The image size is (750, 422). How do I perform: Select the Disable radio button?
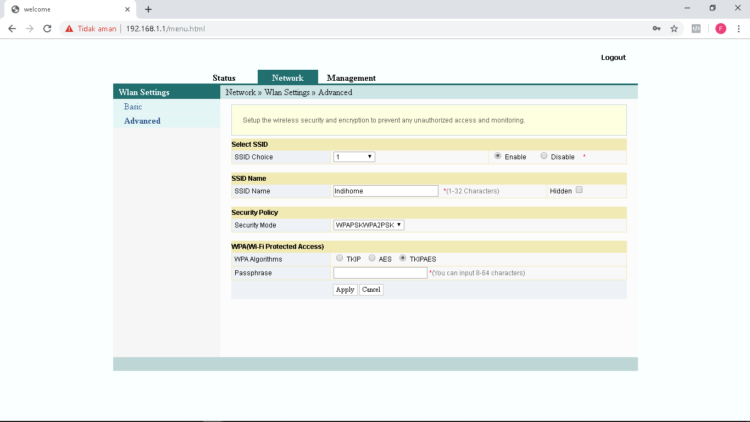coord(544,156)
